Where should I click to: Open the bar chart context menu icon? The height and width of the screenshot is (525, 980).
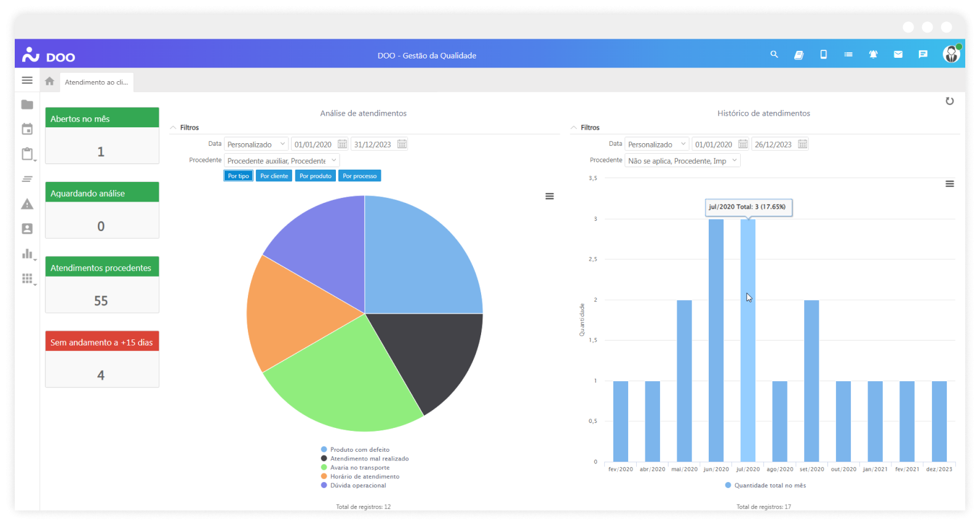pyautogui.click(x=950, y=184)
